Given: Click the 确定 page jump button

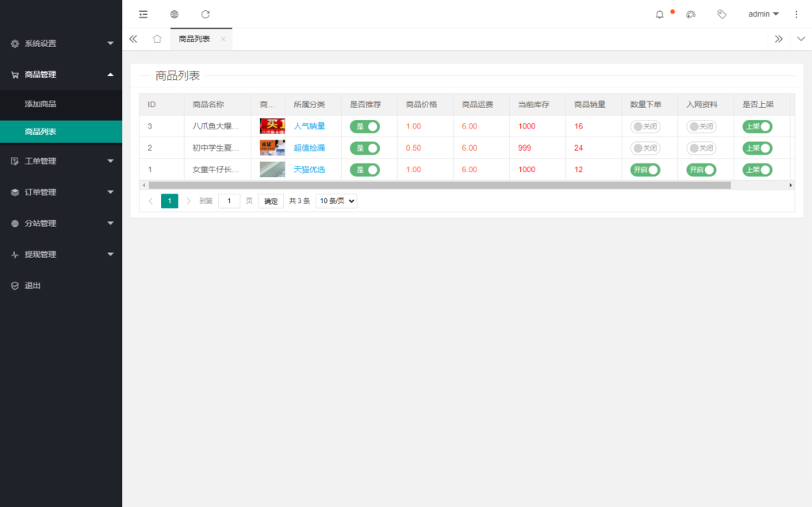Looking at the screenshot, I should [x=271, y=202].
